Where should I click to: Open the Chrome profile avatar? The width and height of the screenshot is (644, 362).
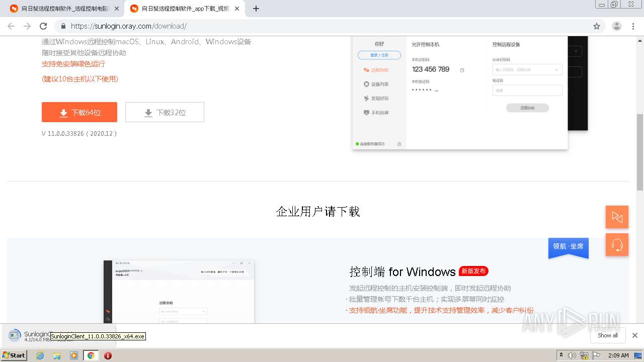pyautogui.click(x=617, y=26)
